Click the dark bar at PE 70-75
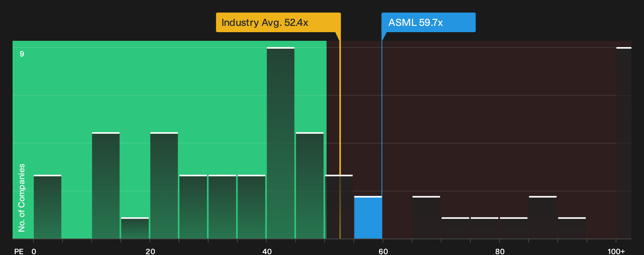This screenshot has width=644, height=255. pyautogui.click(x=456, y=228)
